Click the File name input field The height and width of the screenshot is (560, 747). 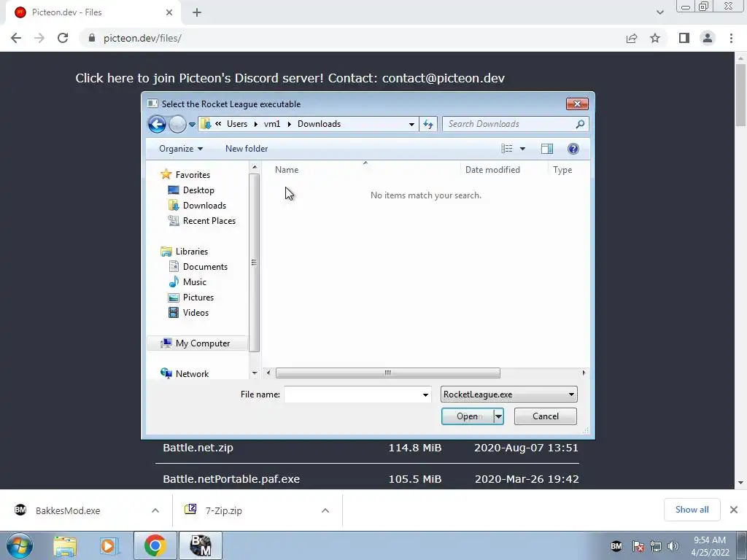pyautogui.click(x=352, y=394)
